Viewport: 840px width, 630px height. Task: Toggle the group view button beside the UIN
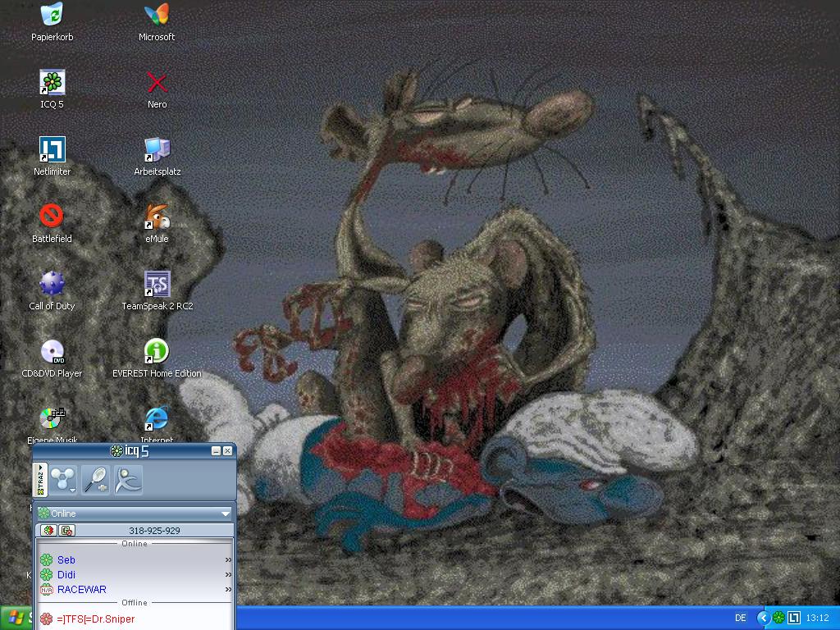pos(66,531)
